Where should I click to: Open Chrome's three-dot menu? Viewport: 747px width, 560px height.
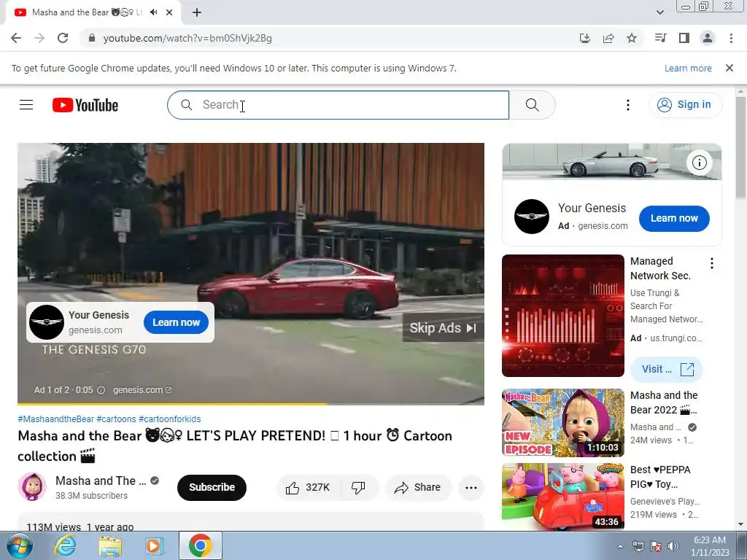point(731,38)
